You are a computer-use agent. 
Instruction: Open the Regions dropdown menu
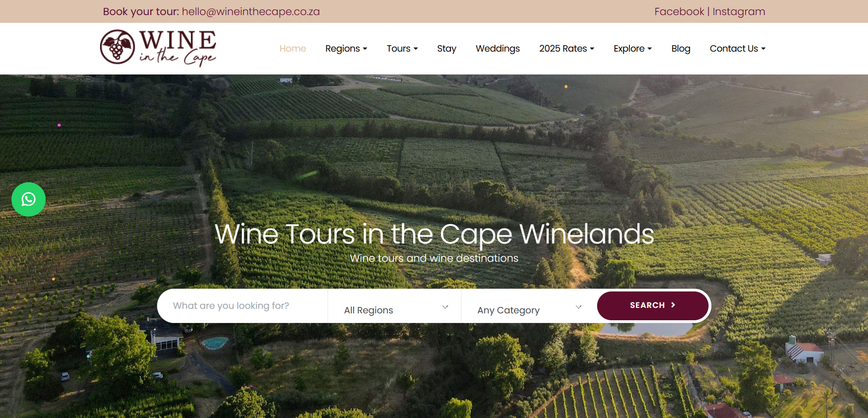pyautogui.click(x=346, y=48)
